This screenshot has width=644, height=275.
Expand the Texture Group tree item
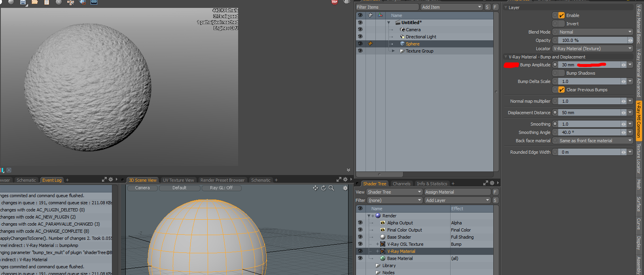pos(393,51)
